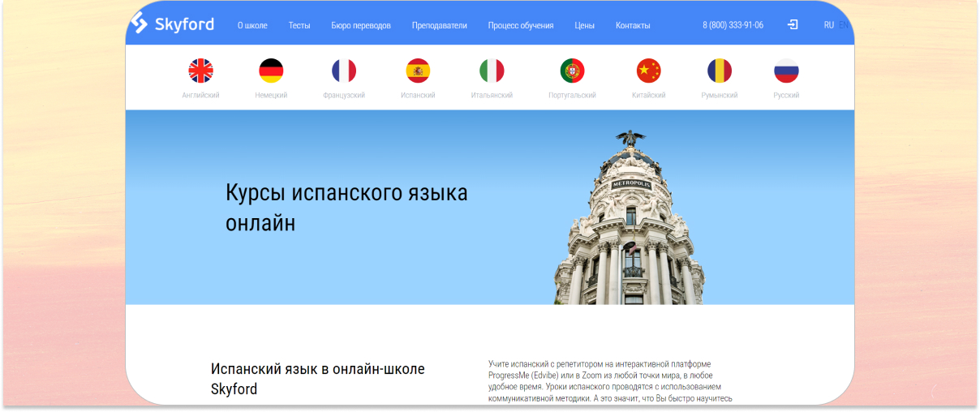Screen dimensions: 980x412
Task: Pick the French flag icon
Action: 344,71
